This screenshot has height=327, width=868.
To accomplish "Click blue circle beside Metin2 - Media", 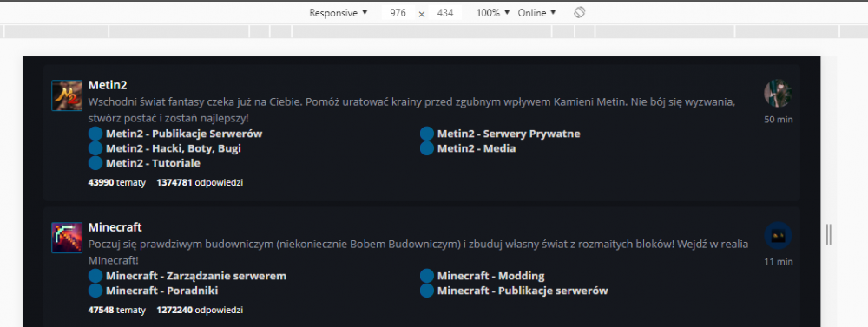I will coord(427,148).
